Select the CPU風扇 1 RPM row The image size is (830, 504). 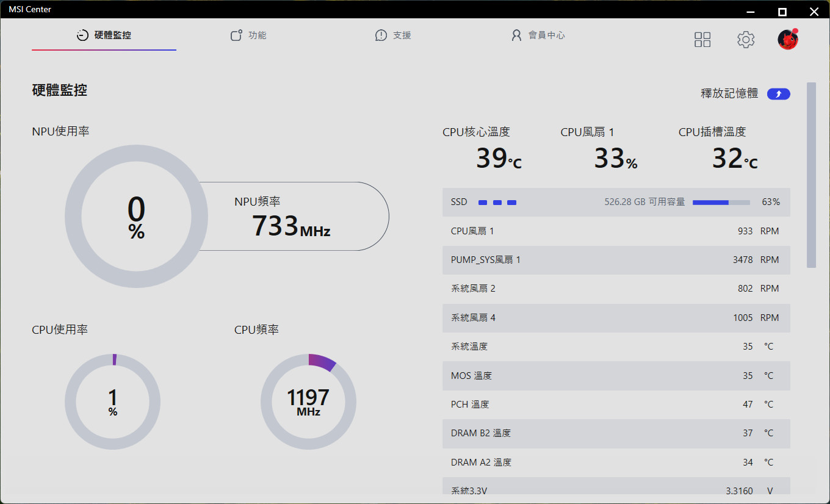click(616, 231)
